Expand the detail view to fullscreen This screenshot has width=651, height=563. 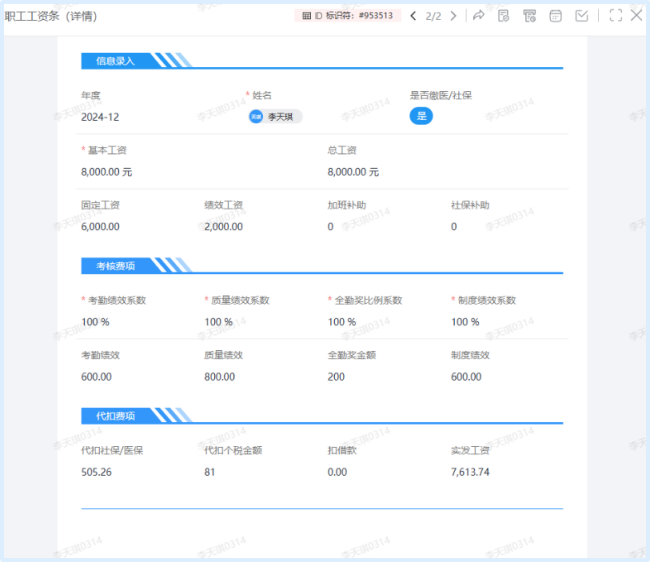coord(615,16)
